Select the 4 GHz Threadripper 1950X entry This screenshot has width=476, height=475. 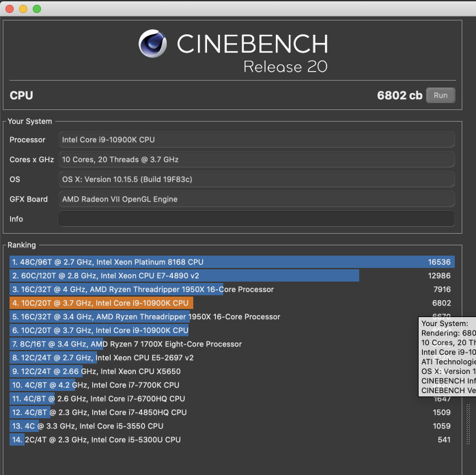[x=232, y=289]
